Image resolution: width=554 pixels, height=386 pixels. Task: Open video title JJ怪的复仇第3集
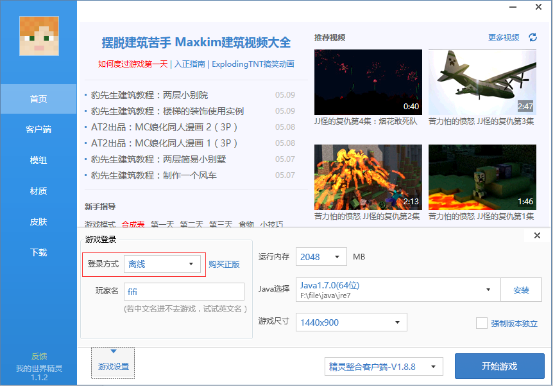tap(481, 121)
